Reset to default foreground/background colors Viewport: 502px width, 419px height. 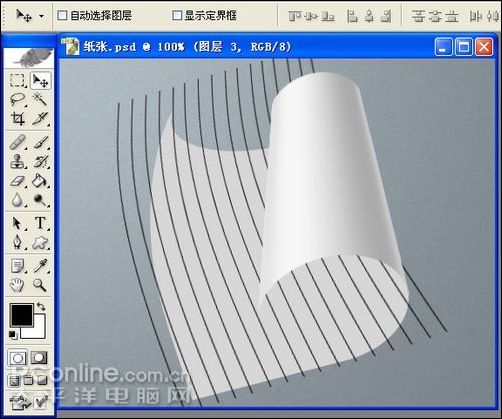click(x=13, y=334)
